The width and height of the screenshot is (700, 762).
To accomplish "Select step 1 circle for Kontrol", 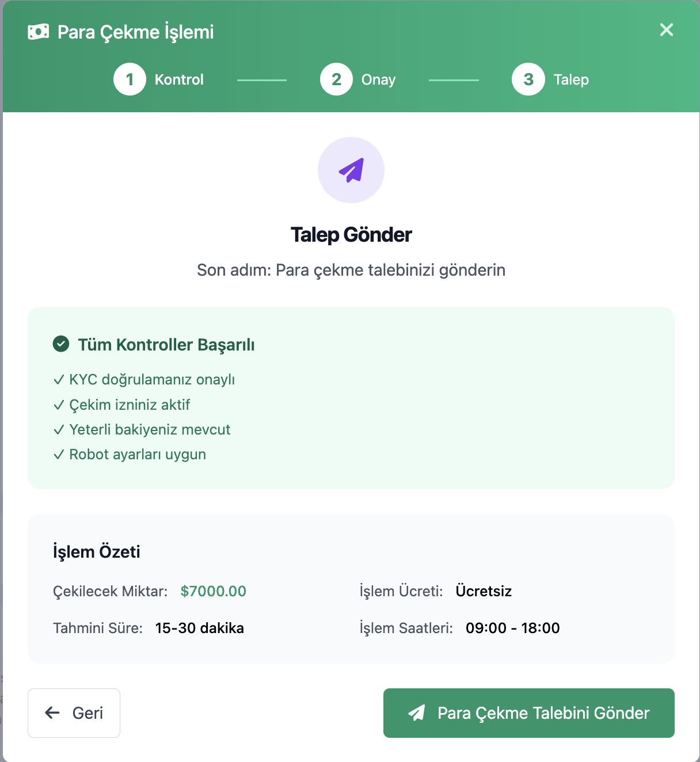I will point(130,79).
